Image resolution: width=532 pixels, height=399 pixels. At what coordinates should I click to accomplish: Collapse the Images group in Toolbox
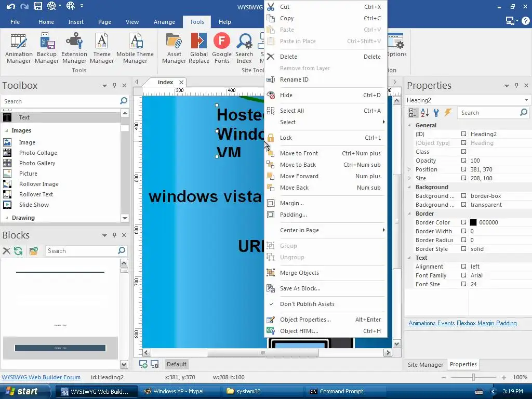[6, 130]
